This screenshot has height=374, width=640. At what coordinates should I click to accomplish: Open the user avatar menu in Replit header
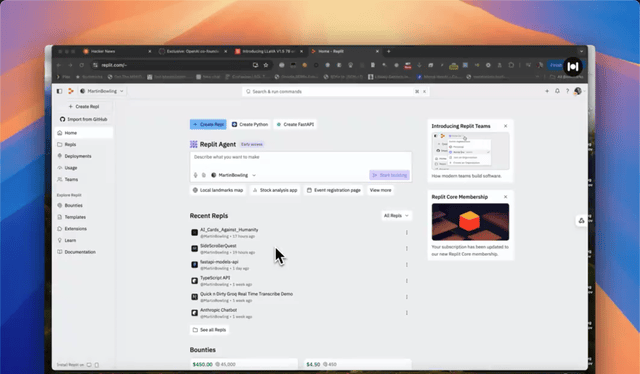[x=578, y=91]
